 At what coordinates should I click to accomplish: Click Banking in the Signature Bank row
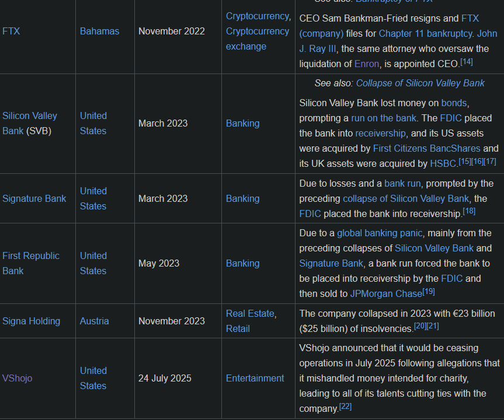click(243, 198)
